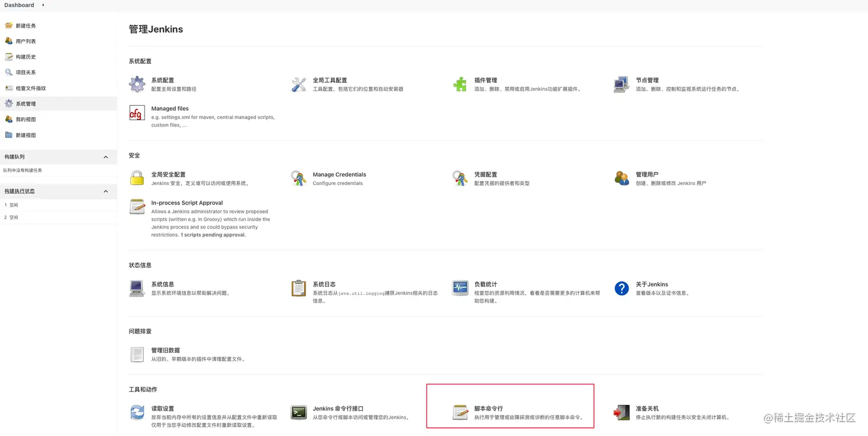The height and width of the screenshot is (436, 868).
Task: Open the 凭据配置 link
Action: pos(486,175)
